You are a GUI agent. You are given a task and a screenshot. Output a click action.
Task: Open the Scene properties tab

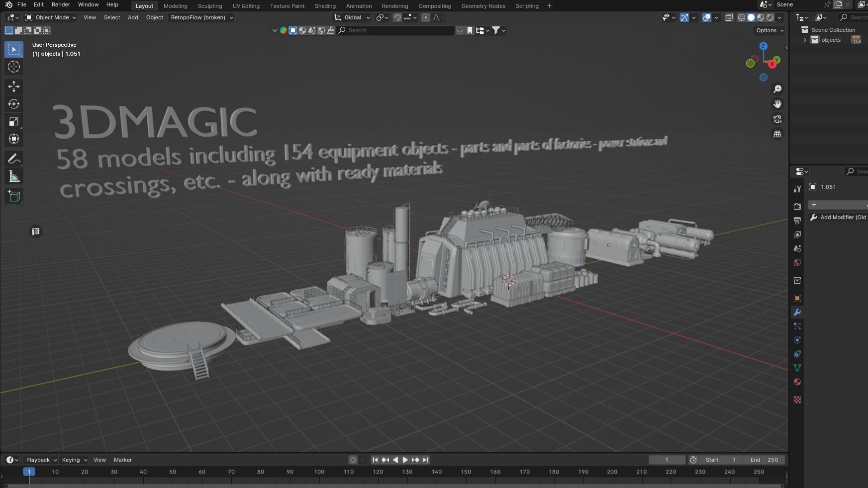click(x=797, y=248)
